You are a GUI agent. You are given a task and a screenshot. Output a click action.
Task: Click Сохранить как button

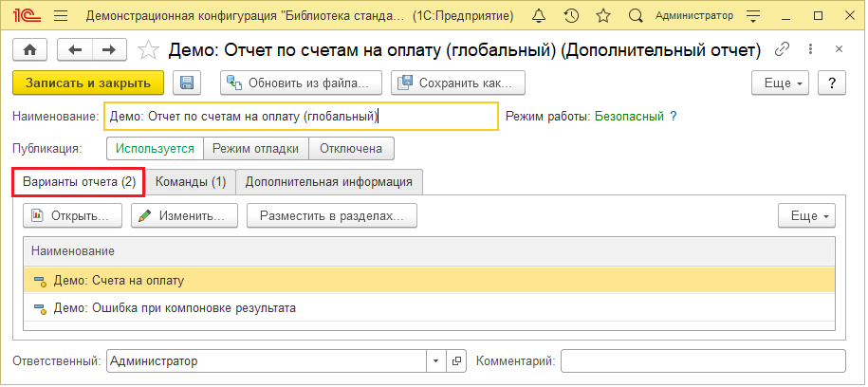click(458, 83)
